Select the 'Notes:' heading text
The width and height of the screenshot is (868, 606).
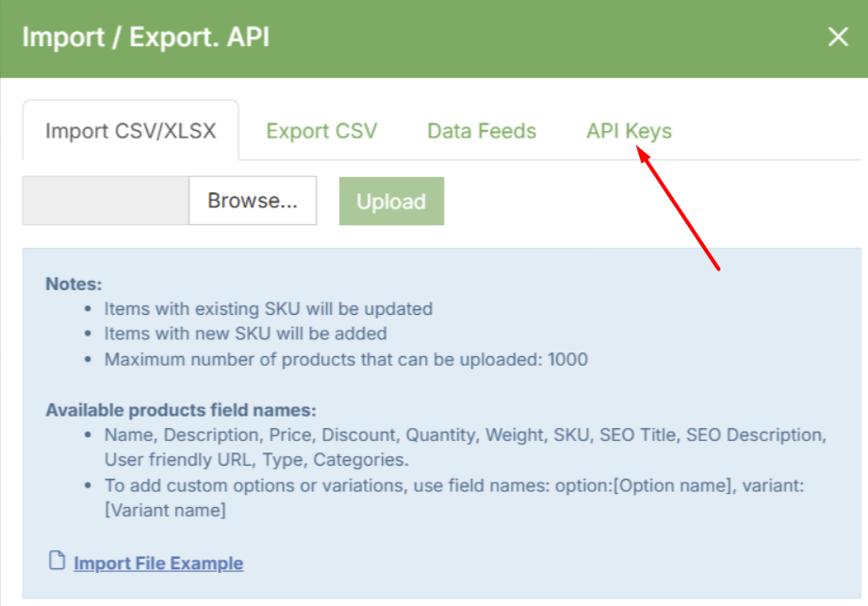[x=74, y=284]
